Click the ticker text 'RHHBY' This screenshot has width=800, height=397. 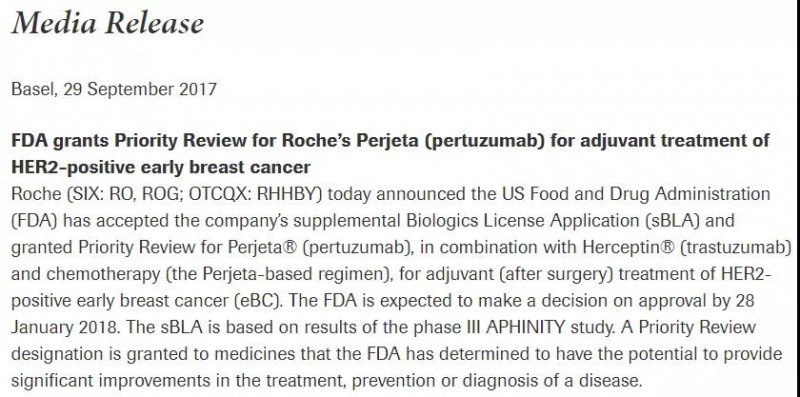(x=288, y=194)
